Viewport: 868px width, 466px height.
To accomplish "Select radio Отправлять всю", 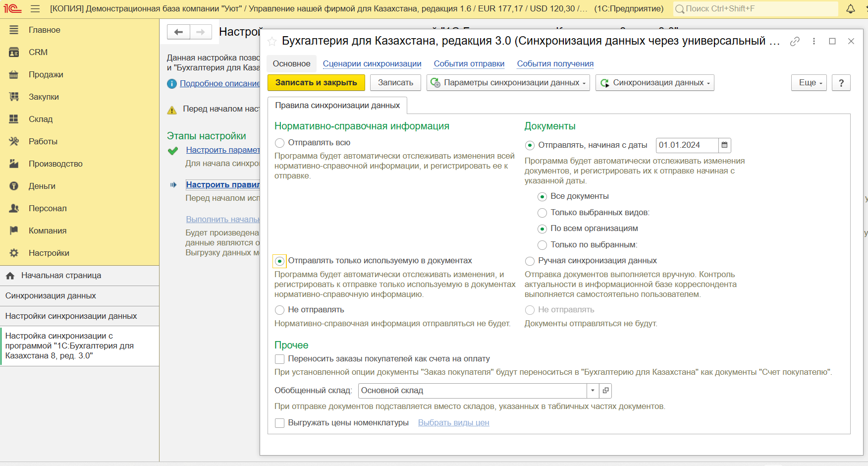I will (280, 143).
